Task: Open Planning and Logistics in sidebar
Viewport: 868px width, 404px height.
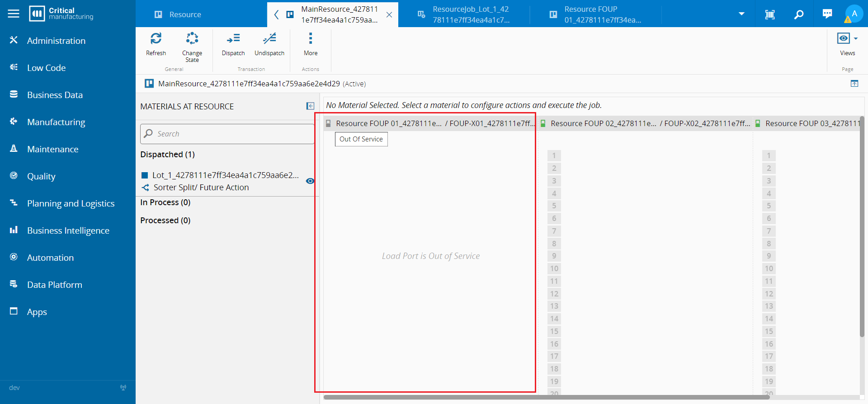Action: click(68, 203)
